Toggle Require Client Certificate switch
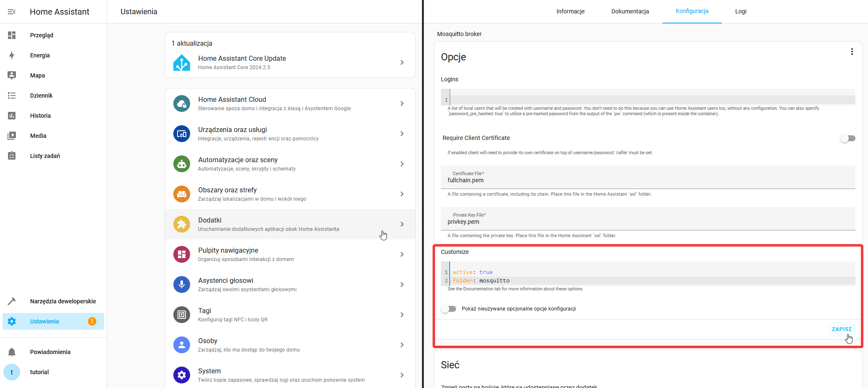 [x=848, y=138]
